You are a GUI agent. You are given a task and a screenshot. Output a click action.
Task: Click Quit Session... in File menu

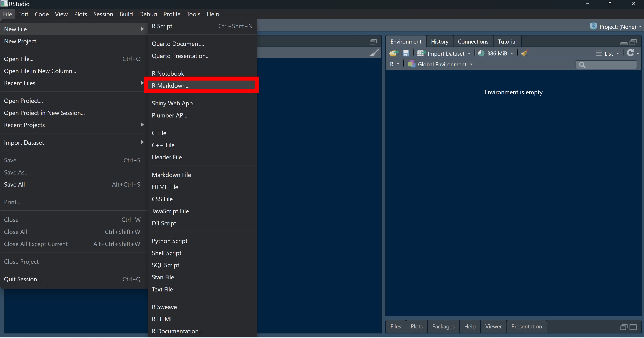click(x=74, y=279)
